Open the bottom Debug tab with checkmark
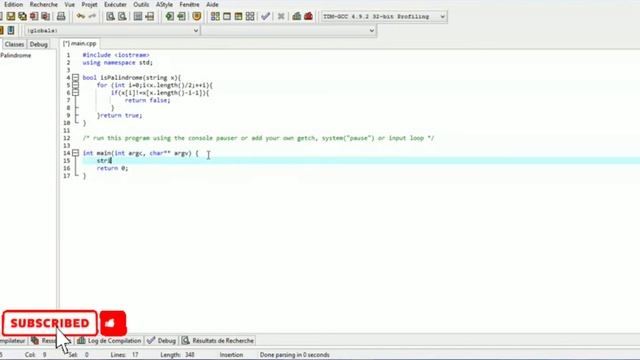The width and height of the screenshot is (640, 360). coord(162,340)
